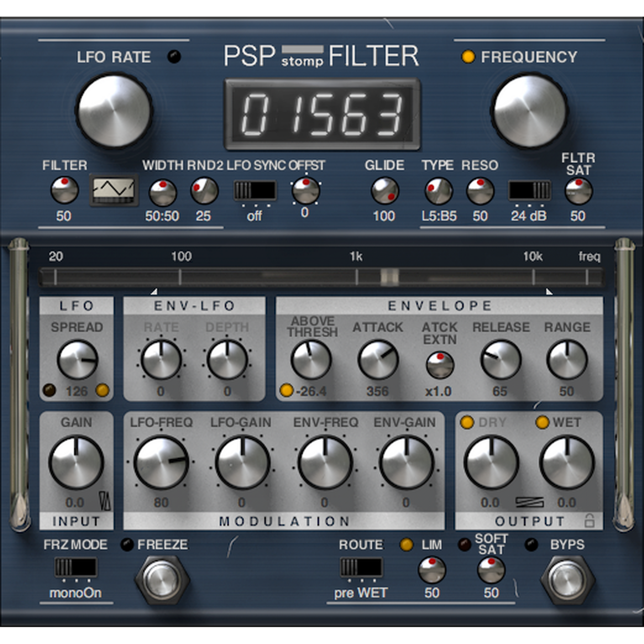
Task: Click the FRZ MODE slide switch
Action: (x=76, y=567)
